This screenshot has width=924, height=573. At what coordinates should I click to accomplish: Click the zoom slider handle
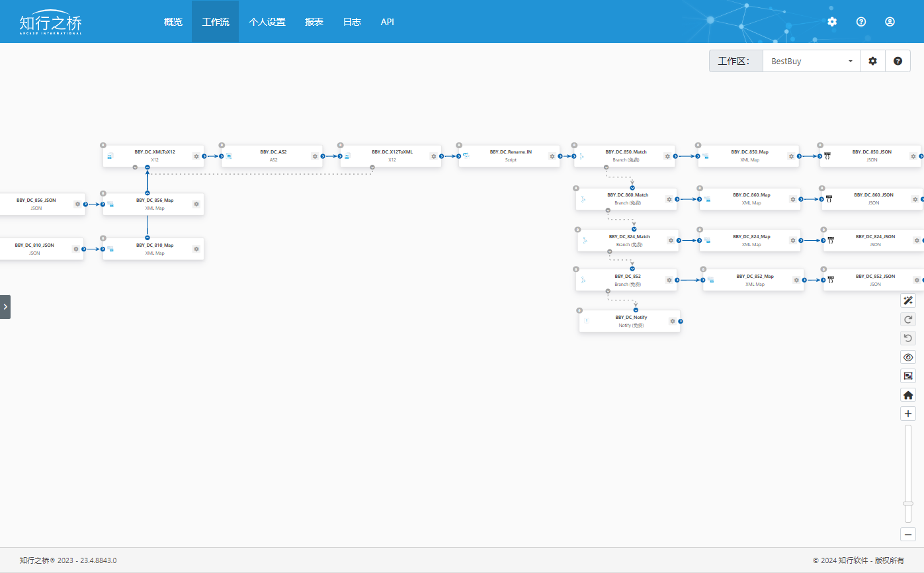coord(908,504)
